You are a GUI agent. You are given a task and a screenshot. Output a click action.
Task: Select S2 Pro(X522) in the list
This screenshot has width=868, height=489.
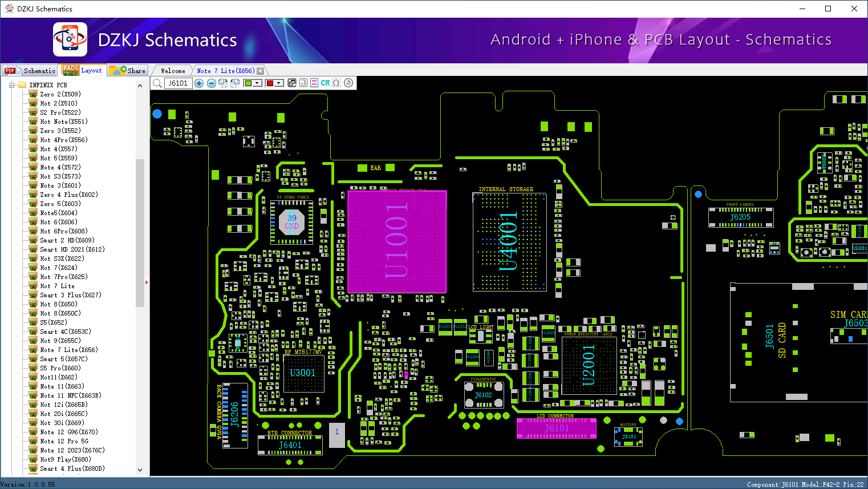[60, 112]
